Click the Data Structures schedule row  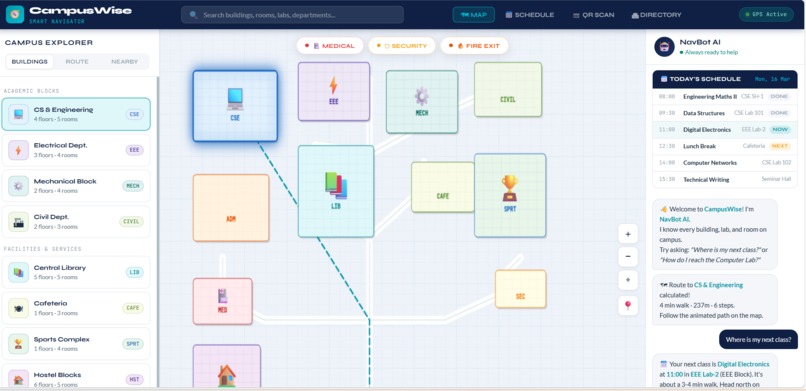click(x=725, y=113)
